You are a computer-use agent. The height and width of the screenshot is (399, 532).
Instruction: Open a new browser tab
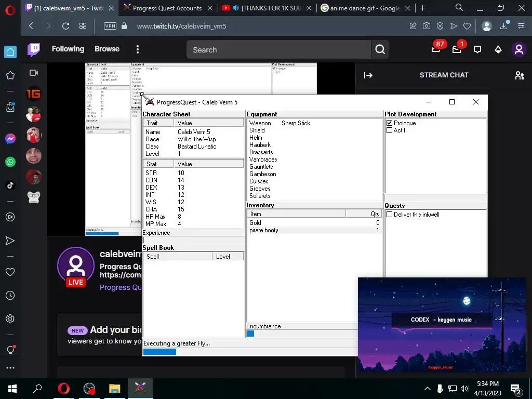point(423,8)
